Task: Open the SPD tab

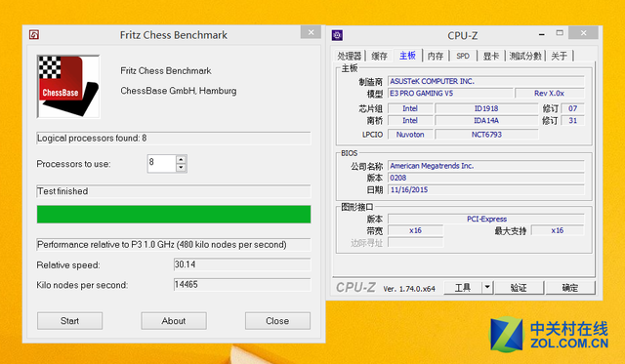Action: [x=463, y=57]
